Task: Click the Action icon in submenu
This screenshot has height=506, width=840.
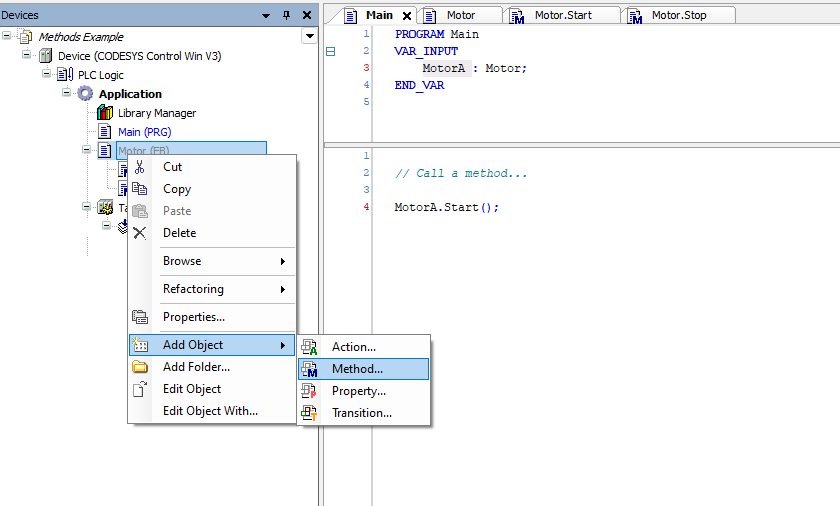Action: pyautogui.click(x=309, y=347)
